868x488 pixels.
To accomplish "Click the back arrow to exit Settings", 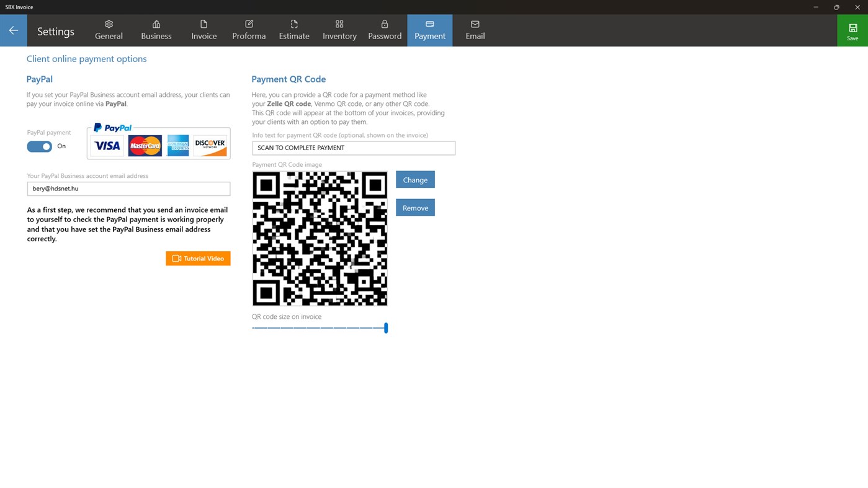I will tap(13, 30).
